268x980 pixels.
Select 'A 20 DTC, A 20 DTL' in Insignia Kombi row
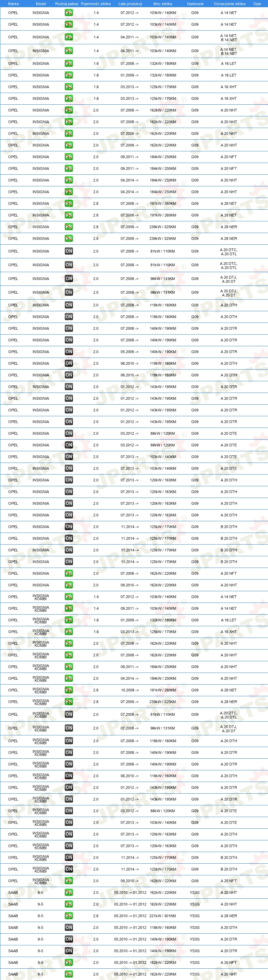coord(229,714)
